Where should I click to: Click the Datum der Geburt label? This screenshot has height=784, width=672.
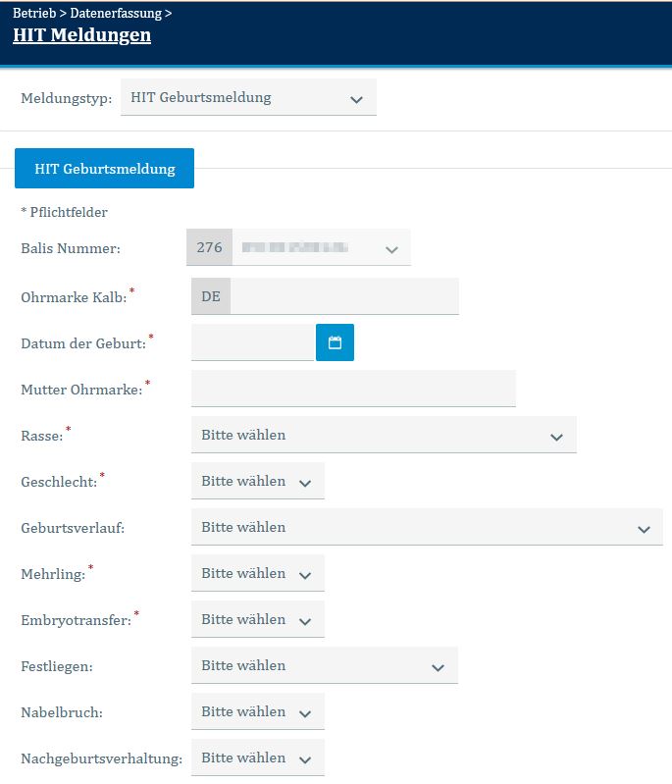click(83, 343)
